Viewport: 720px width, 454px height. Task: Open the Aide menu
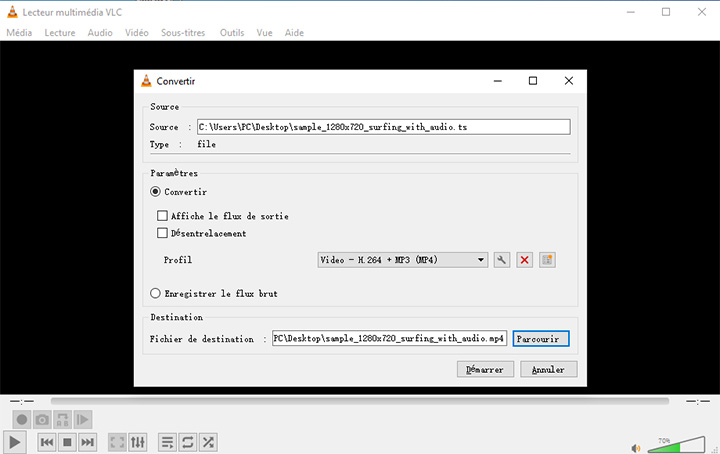[x=294, y=33]
